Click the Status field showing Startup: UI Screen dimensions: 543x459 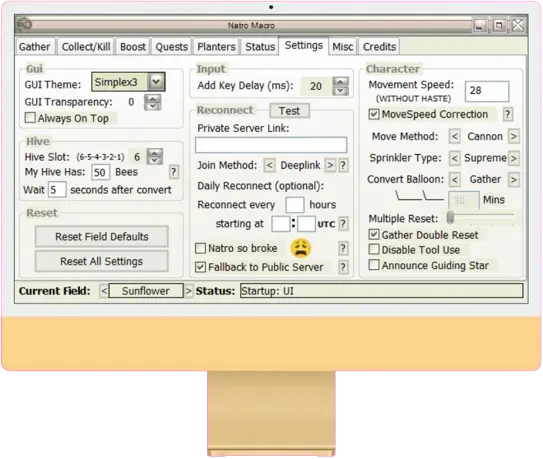[382, 291]
